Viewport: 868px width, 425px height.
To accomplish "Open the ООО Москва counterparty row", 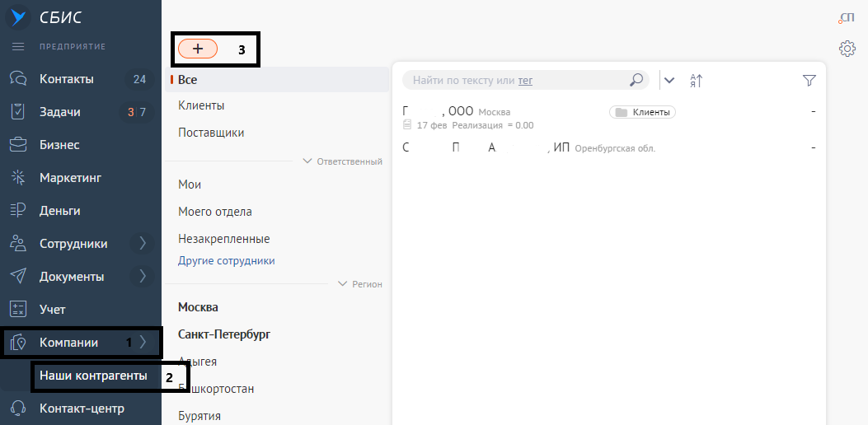I will coord(609,117).
